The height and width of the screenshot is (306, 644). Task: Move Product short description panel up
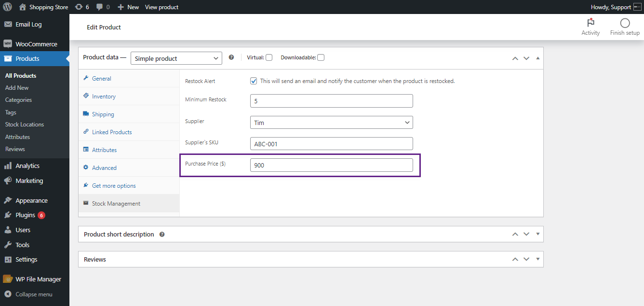point(515,234)
